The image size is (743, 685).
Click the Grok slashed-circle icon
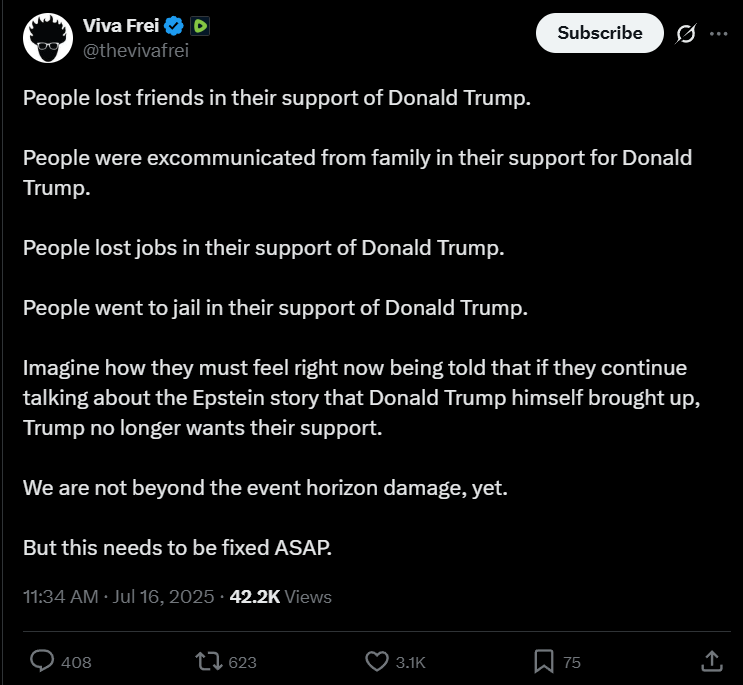point(685,33)
